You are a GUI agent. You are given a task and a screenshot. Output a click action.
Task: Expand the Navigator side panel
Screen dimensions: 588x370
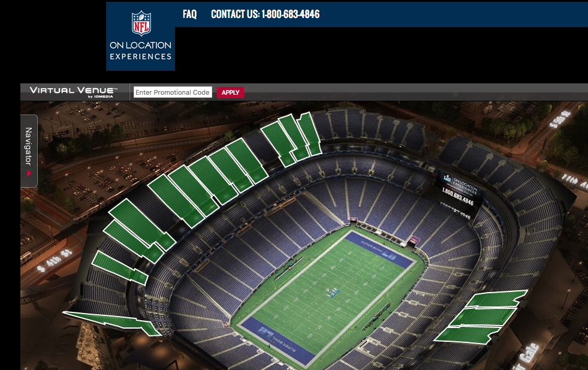[29, 151]
